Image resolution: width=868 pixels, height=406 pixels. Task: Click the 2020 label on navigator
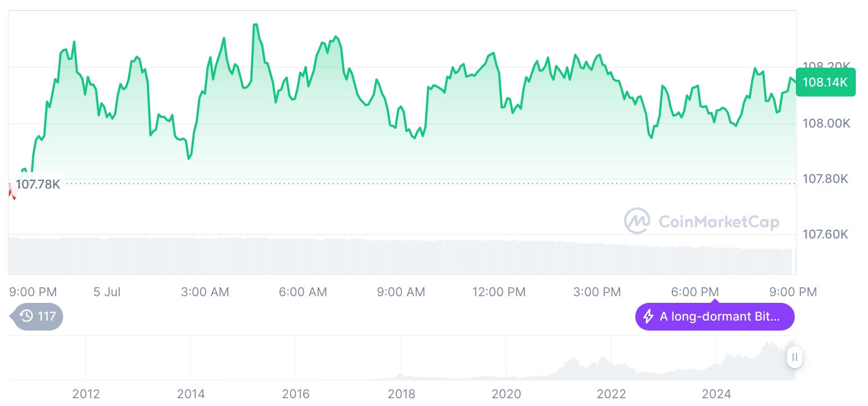(x=506, y=394)
